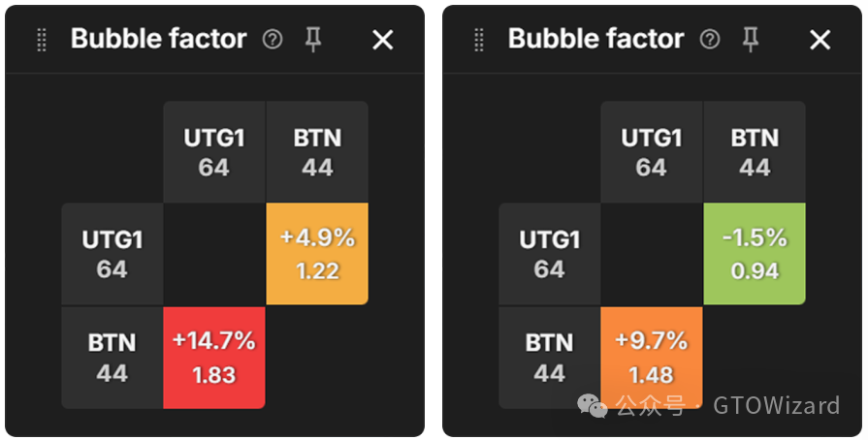
Task: Select the green -1.5% cell in right panel
Action: click(x=755, y=254)
